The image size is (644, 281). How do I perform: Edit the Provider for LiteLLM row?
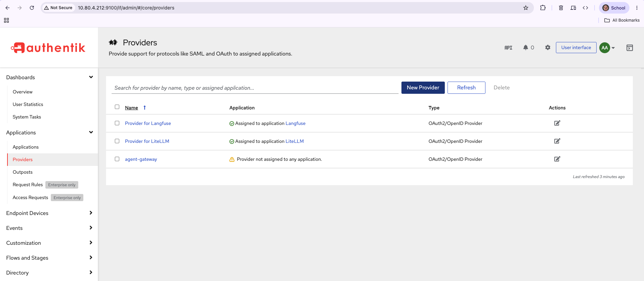(557, 141)
